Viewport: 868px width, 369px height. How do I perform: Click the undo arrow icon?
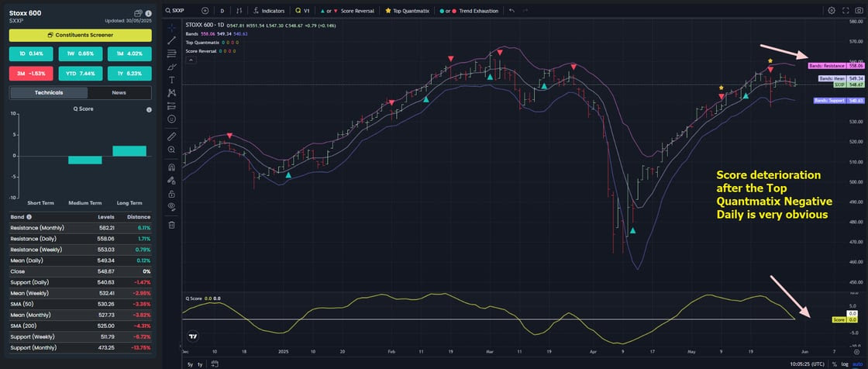click(511, 11)
